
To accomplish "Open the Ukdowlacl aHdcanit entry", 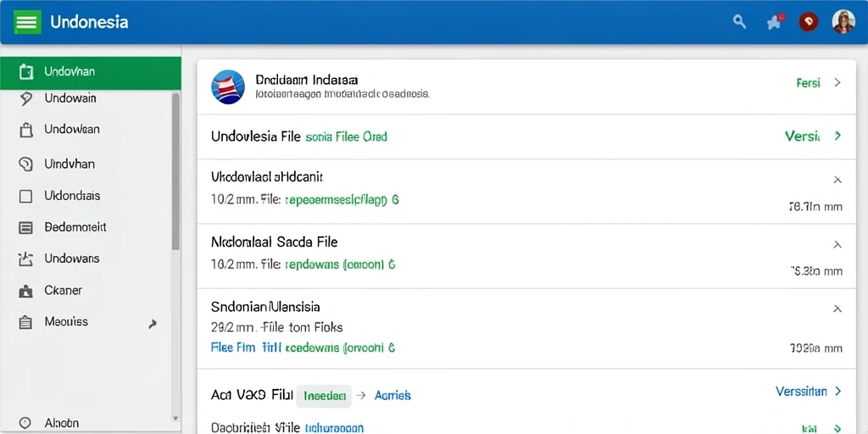I will tap(267, 177).
